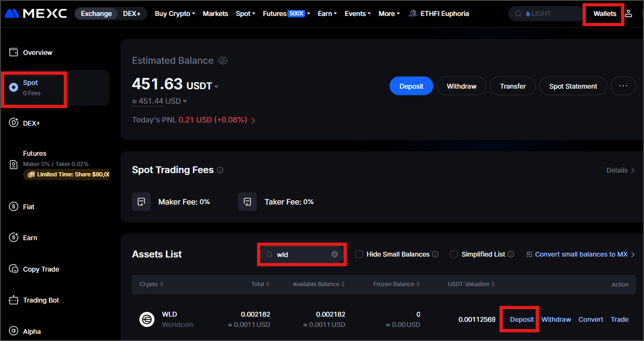Click the MEXC logo
Image resolution: width=644 pixels, height=341 pixels.
click(x=36, y=14)
